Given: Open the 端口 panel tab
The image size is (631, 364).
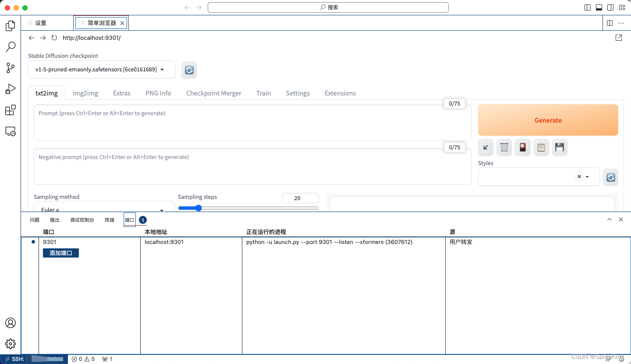Looking at the screenshot, I should [130, 220].
